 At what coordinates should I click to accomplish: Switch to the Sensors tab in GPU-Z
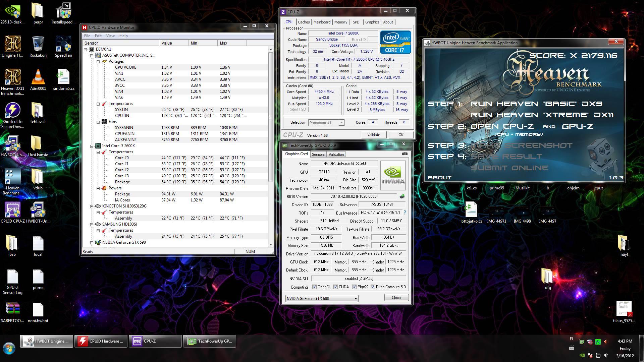[318, 155]
